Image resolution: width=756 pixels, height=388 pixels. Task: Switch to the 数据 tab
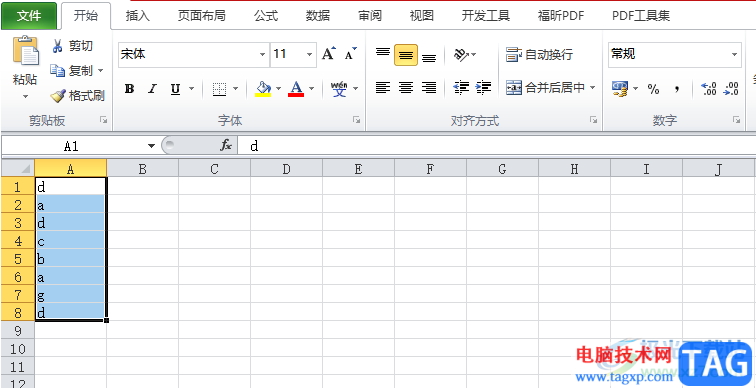pyautogui.click(x=318, y=16)
